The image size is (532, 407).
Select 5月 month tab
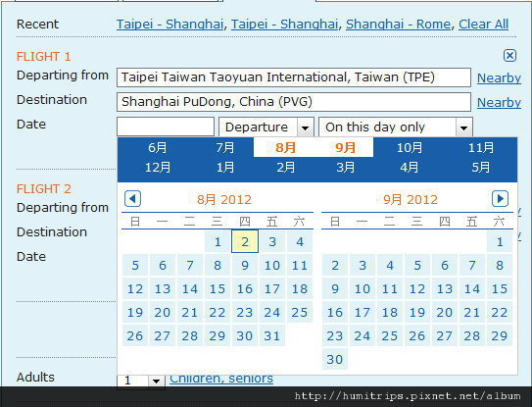[481, 168]
